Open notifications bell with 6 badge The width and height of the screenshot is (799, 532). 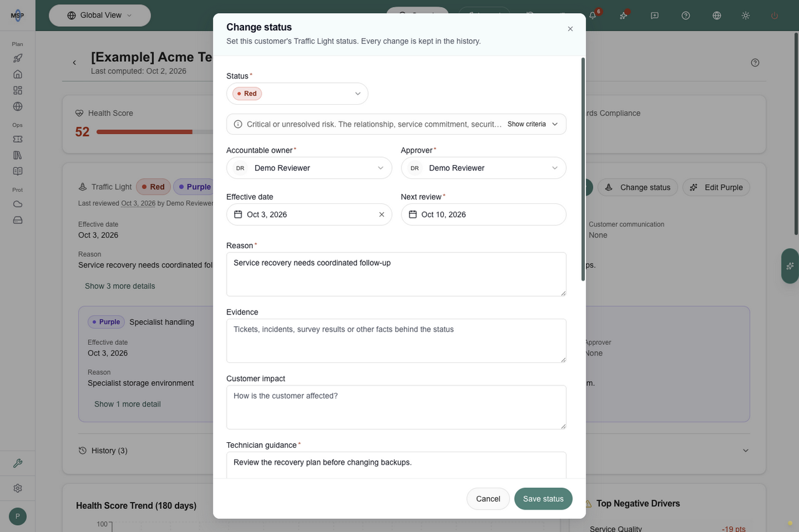coord(592,16)
